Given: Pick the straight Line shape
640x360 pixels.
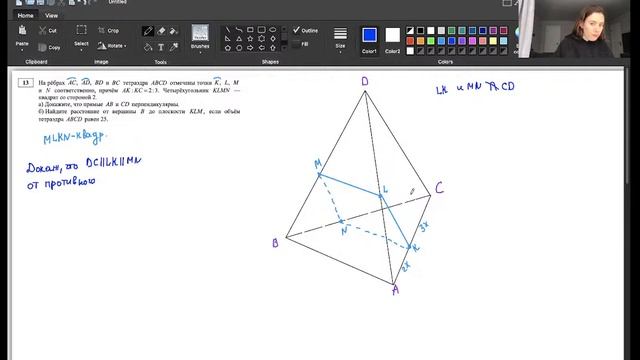Looking at the screenshot, I should [228, 30].
